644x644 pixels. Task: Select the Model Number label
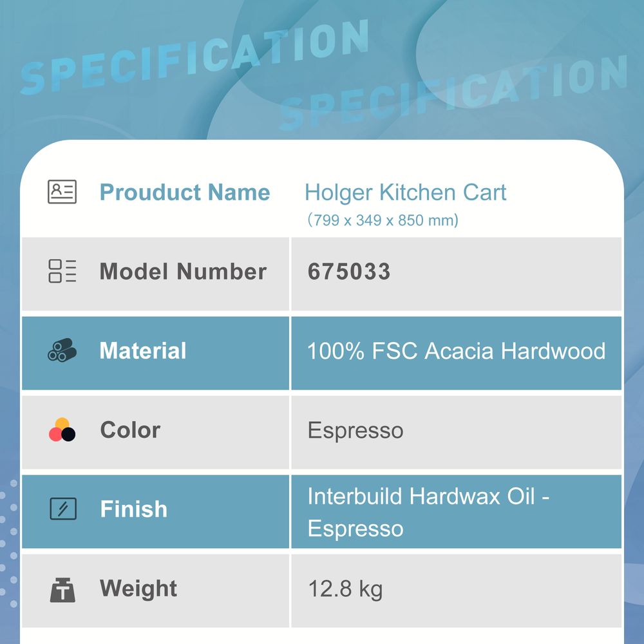coord(183,271)
